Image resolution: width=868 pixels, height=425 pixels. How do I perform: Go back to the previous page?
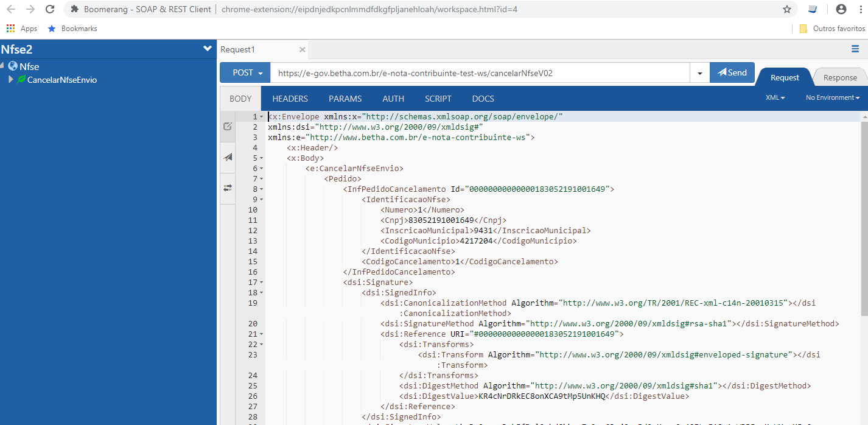tap(11, 9)
